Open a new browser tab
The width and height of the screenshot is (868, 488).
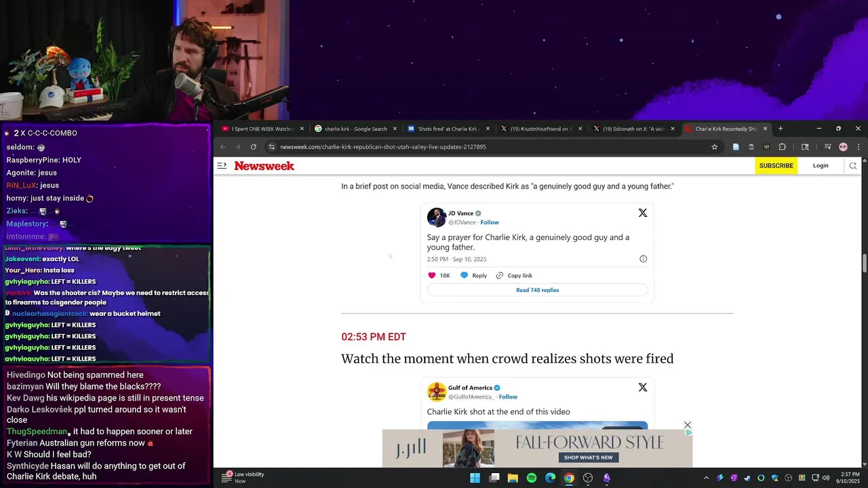(781, 129)
